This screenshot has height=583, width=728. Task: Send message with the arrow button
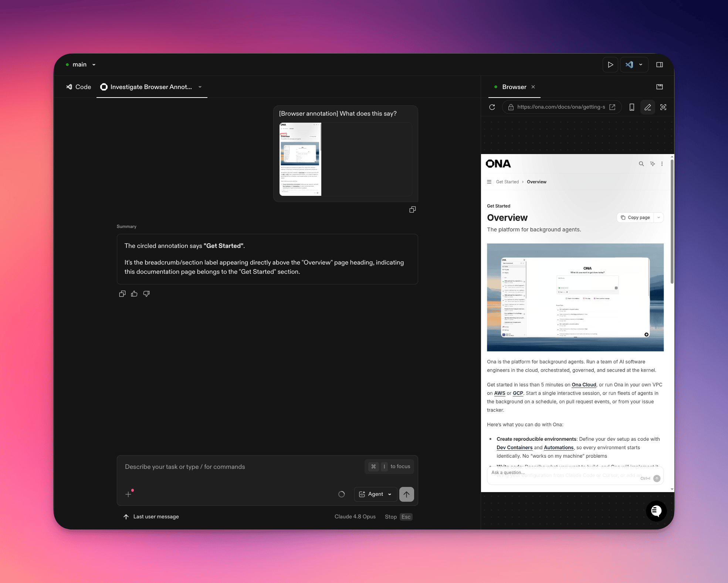coord(406,494)
